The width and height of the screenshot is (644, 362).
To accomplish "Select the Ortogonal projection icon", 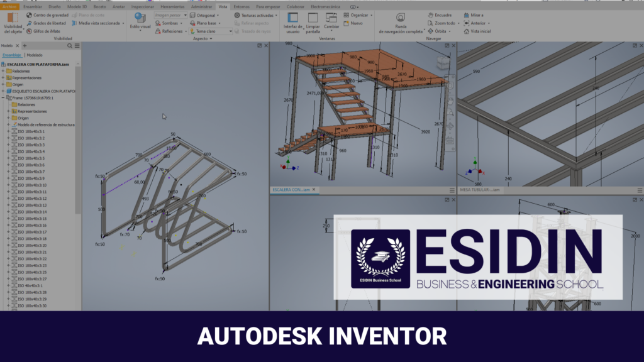I will coord(192,15).
